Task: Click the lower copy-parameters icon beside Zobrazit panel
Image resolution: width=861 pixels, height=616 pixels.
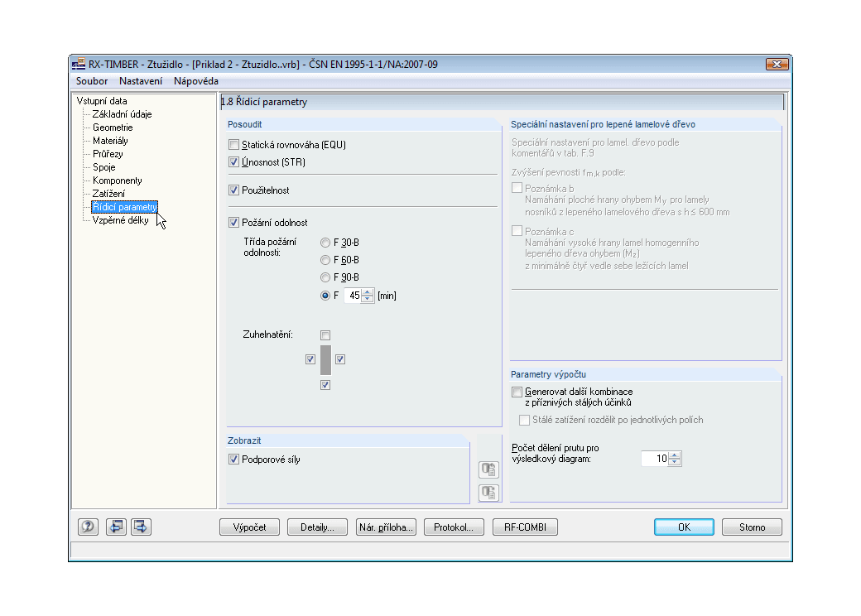Action: click(488, 492)
